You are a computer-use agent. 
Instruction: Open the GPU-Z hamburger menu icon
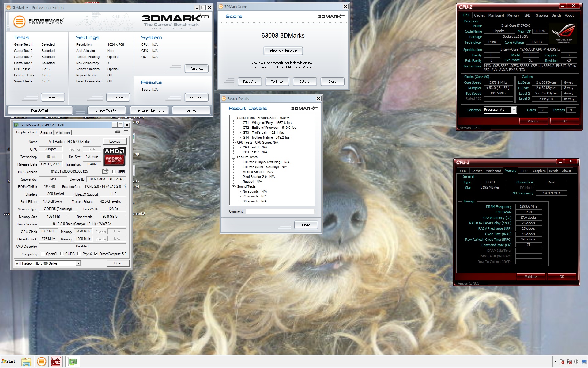pyautogui.click(x=126, y=132)
